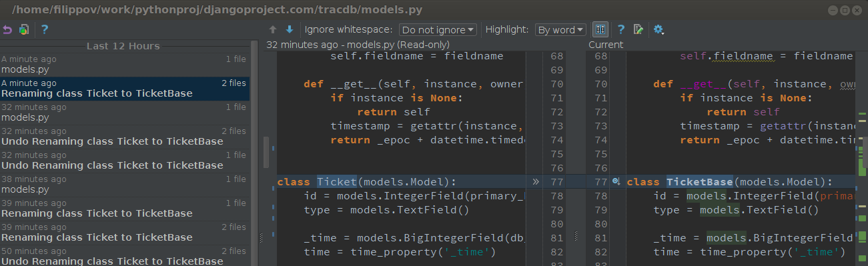Image resolution: width=868 pixels, height=266 pixels.
Task: Click the 'Last 12 Hours' group header
Action: [123, 46]
